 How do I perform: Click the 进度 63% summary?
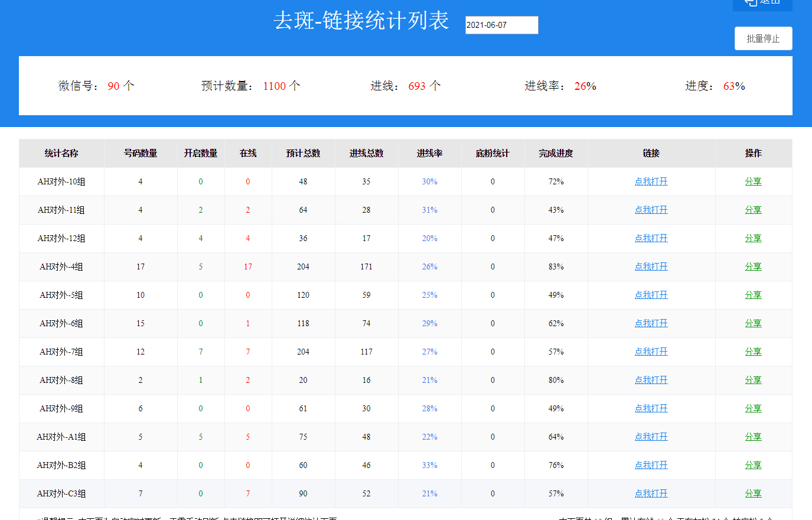click(715, 86)
